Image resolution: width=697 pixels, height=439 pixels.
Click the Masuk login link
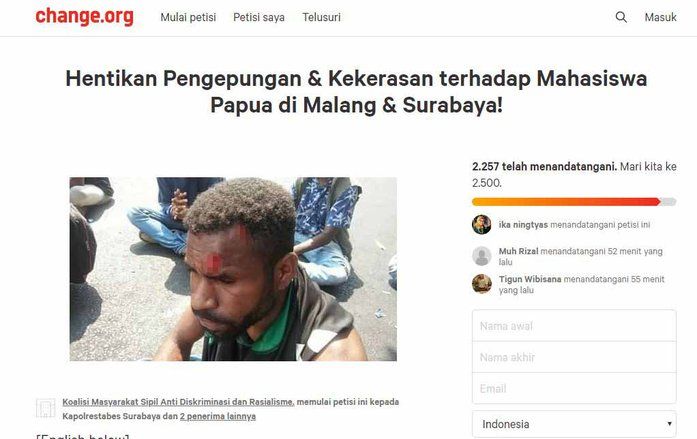pos(661,17)
